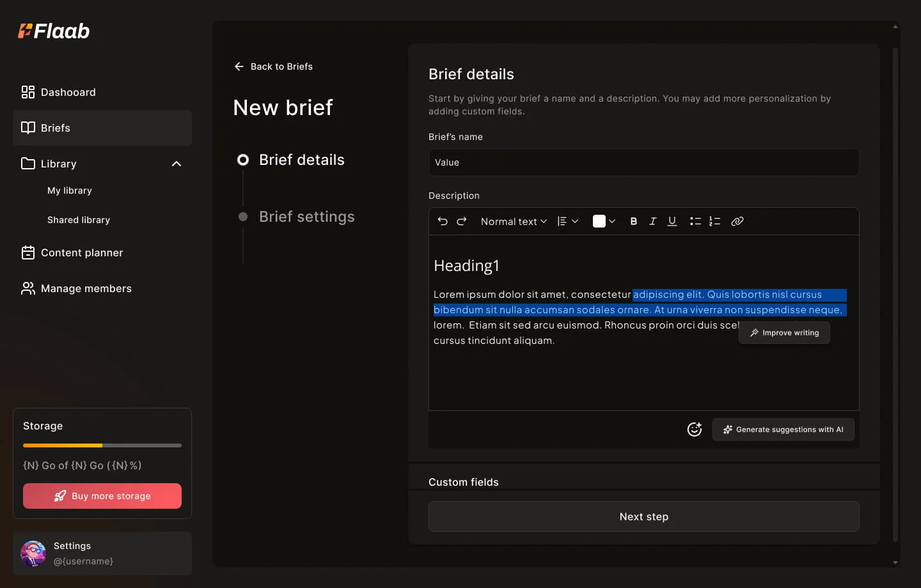This screenshot has height=588, width=921.
Task: Click Generate suggestions with AI
Action: (783, 429)
